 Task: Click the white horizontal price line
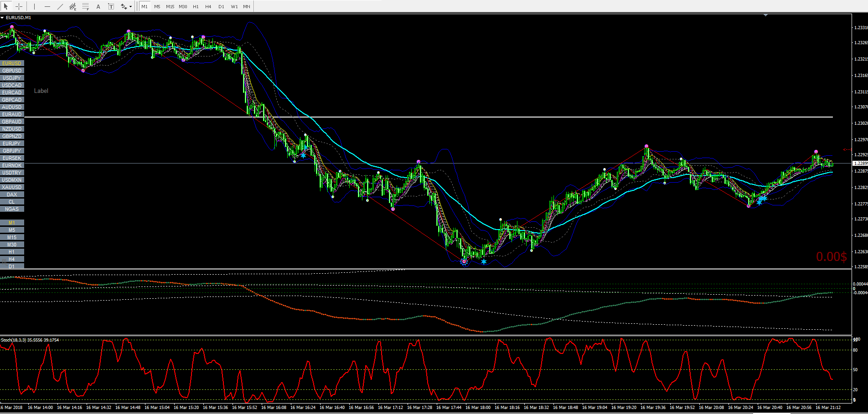[x=429, y=117]
